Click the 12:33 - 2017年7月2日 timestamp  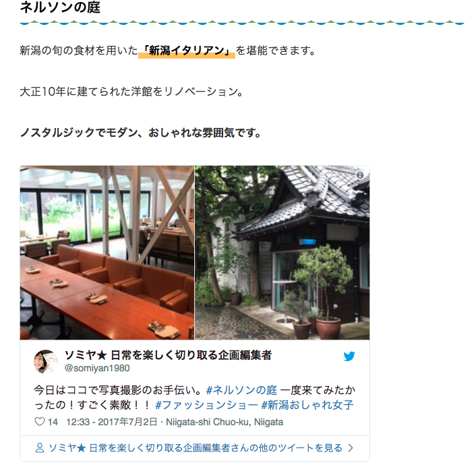tap(112, 422)
